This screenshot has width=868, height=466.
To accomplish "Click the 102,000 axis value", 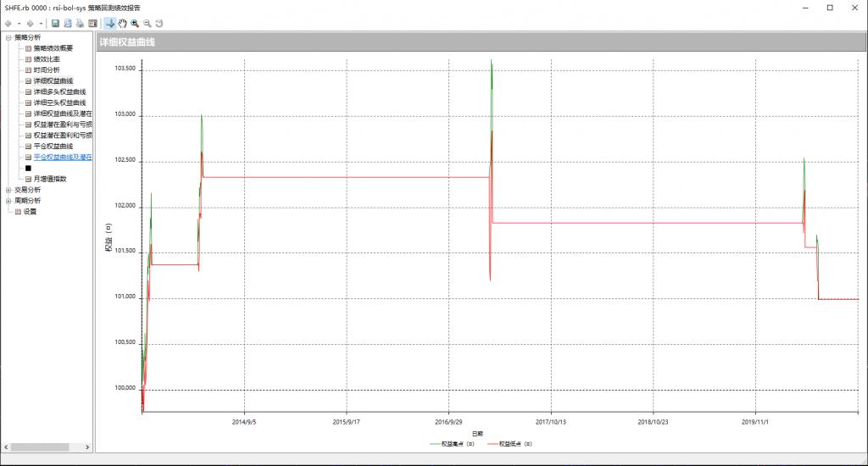I will pos(125,205).
